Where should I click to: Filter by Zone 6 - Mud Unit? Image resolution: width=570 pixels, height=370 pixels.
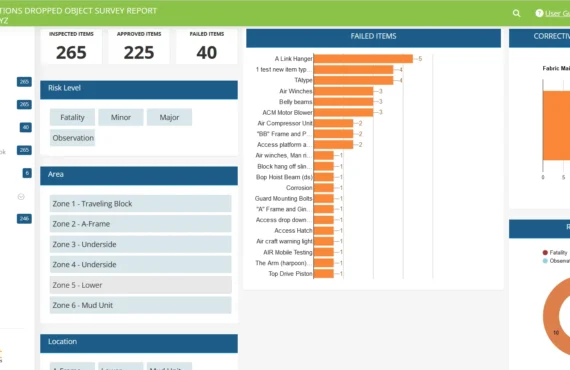click(140, 305)
